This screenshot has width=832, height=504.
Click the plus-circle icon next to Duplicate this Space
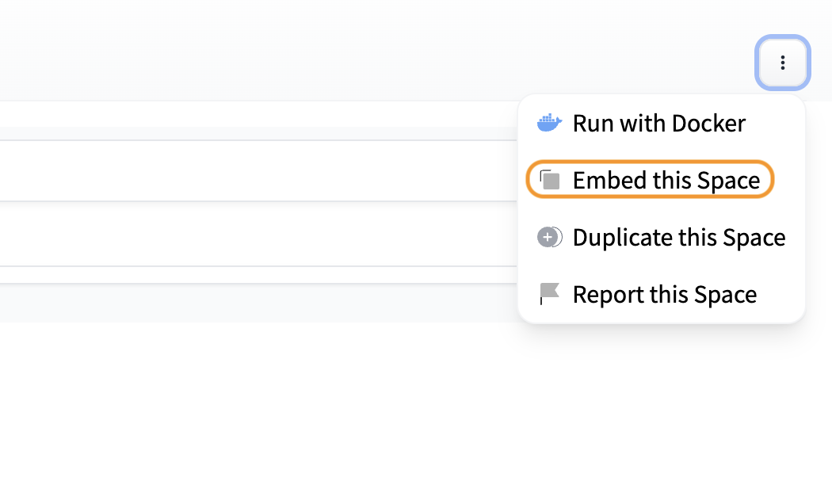[549, 236]
